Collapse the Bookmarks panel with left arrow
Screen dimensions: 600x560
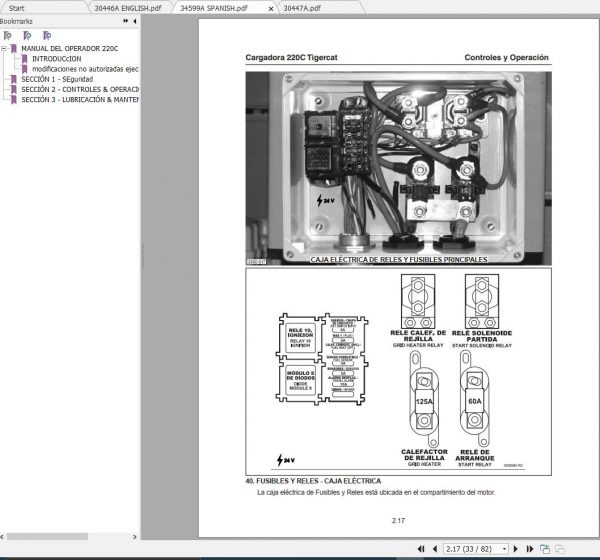tap(135, 21)
